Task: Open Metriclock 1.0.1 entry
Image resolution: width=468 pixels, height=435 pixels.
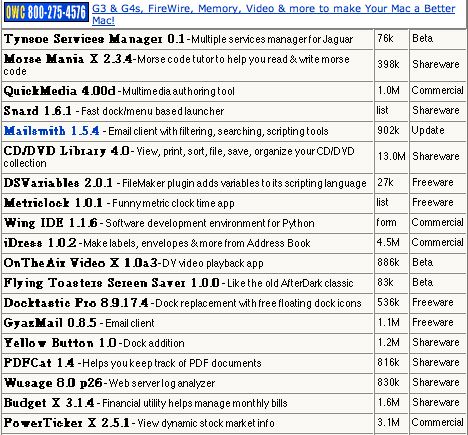Action: [53, 203]
